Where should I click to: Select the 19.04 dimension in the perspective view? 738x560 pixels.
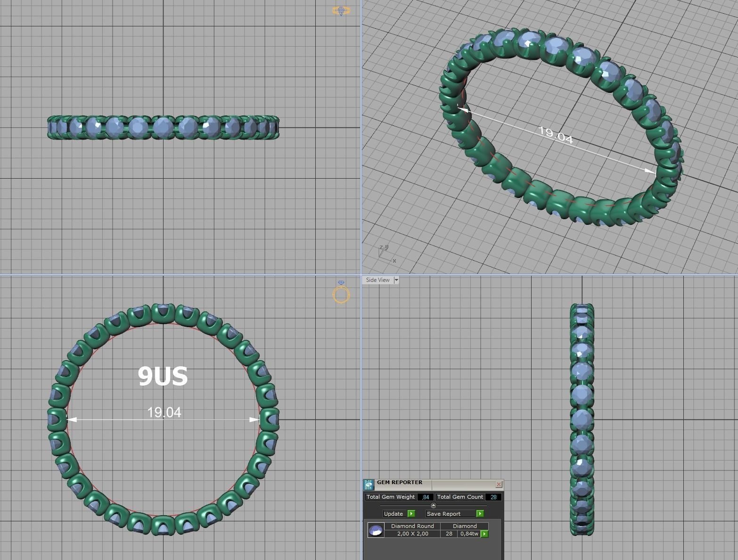pyautogui.click(x=556, y=135)
